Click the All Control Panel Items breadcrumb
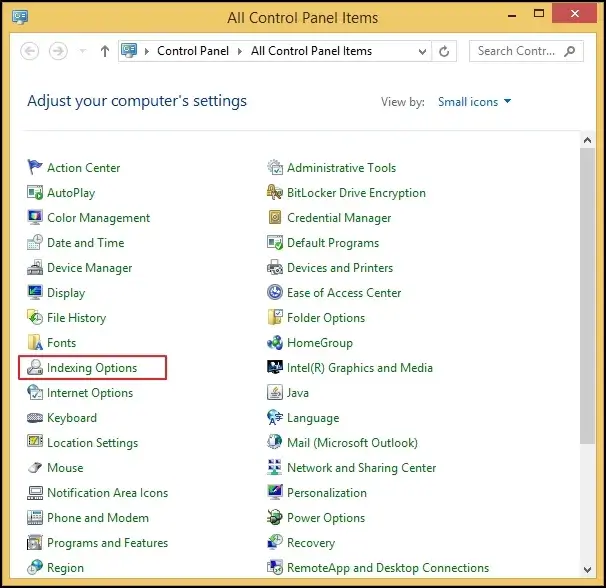The image size is (606, 588). coord(311,51)
